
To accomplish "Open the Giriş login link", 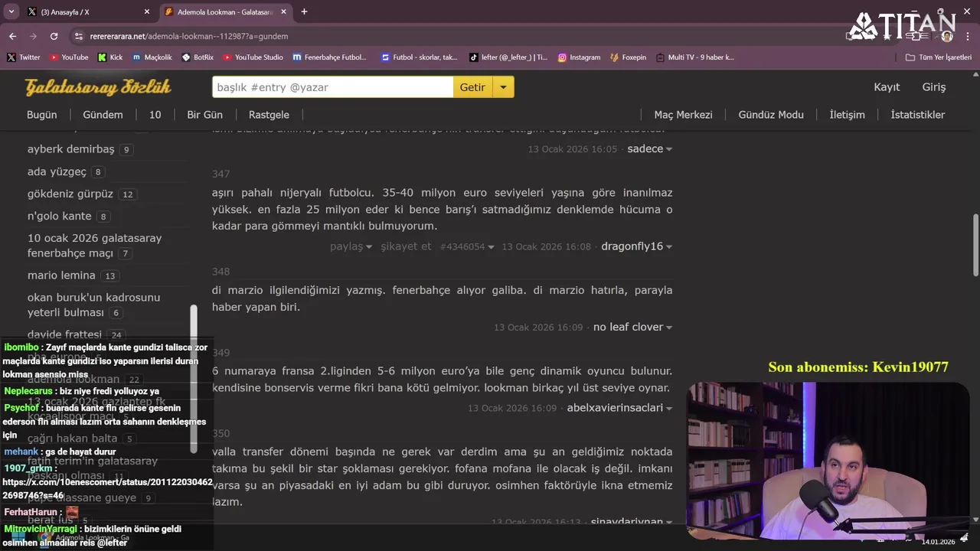I will (x=933, y=87).
